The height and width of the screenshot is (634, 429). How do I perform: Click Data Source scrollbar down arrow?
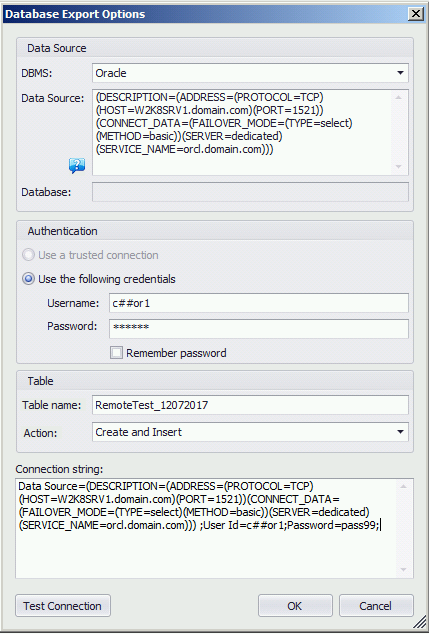[x=399, y=167]
